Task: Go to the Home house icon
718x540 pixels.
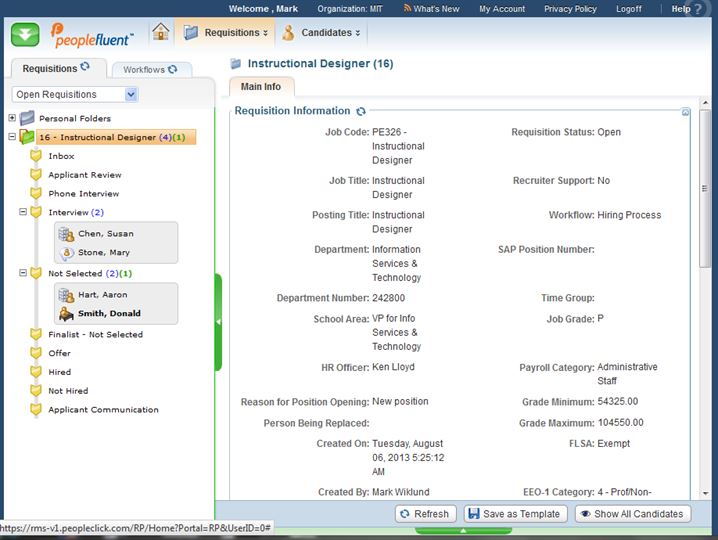Action: pos(160,32)
